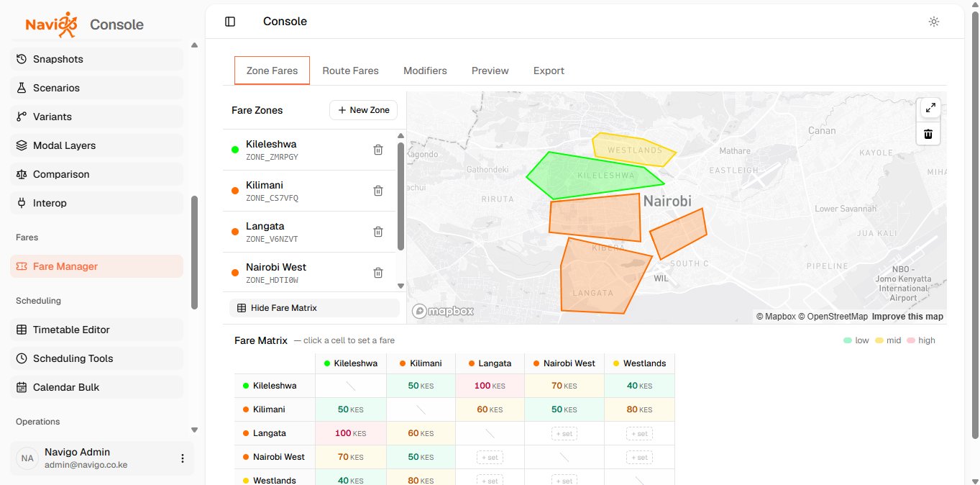Open Comparison in the sidebar
Image resolution: width=980 pixels, height=485 pixels.
click(96, 174)
